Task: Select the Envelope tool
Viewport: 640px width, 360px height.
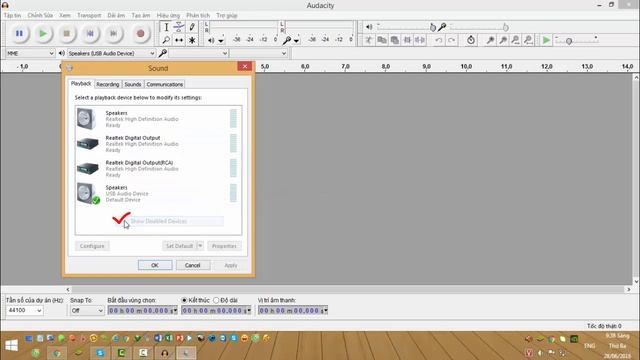Action: 179,27
